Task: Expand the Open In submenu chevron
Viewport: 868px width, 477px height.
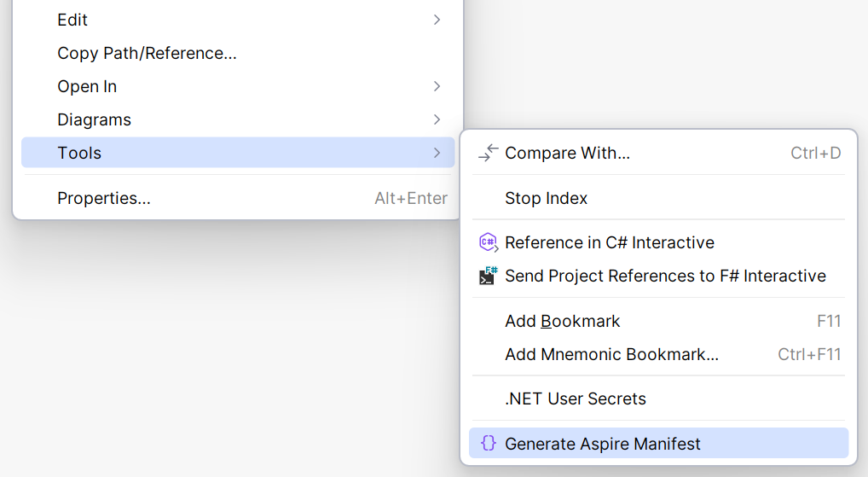Action: (x=437, y=86)
